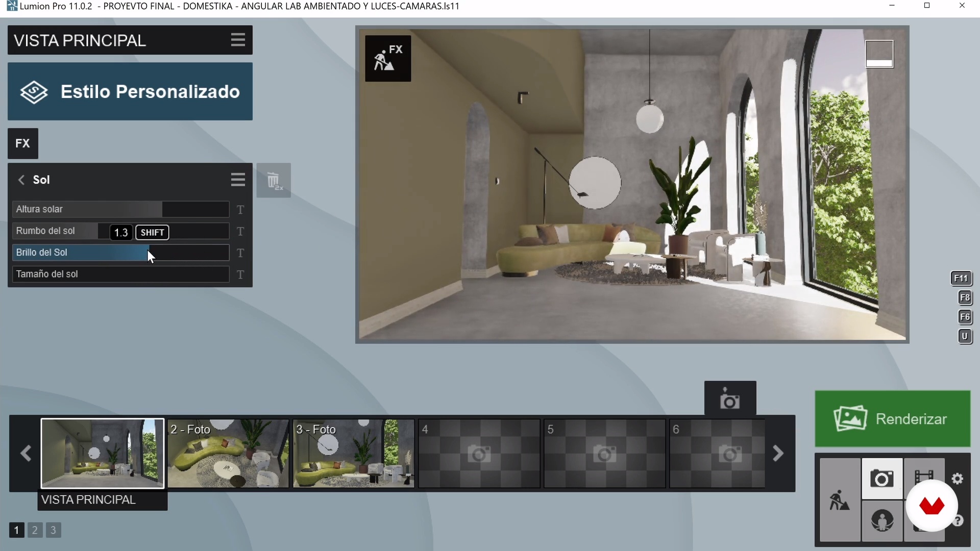The width and height of the screenshot is (980, 551).
Task: Go to previous photo set arrow
Action: 26,453
